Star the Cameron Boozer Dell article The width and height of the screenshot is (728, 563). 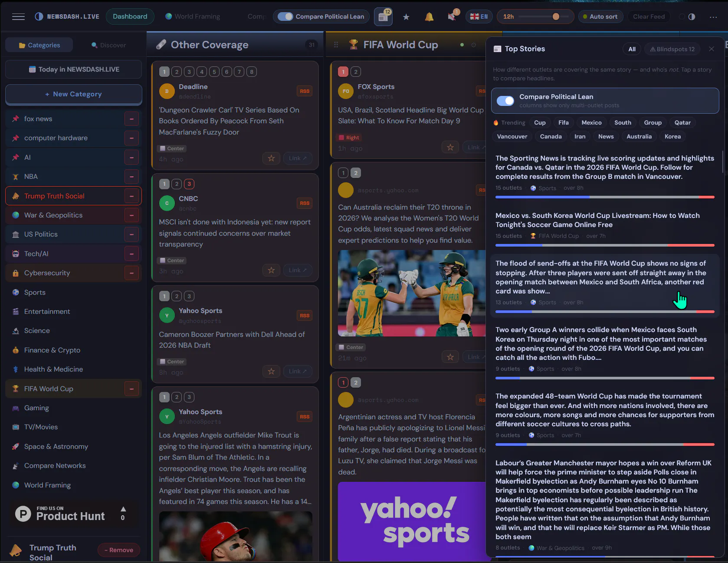pyautogui.click(x=271, y=371)
